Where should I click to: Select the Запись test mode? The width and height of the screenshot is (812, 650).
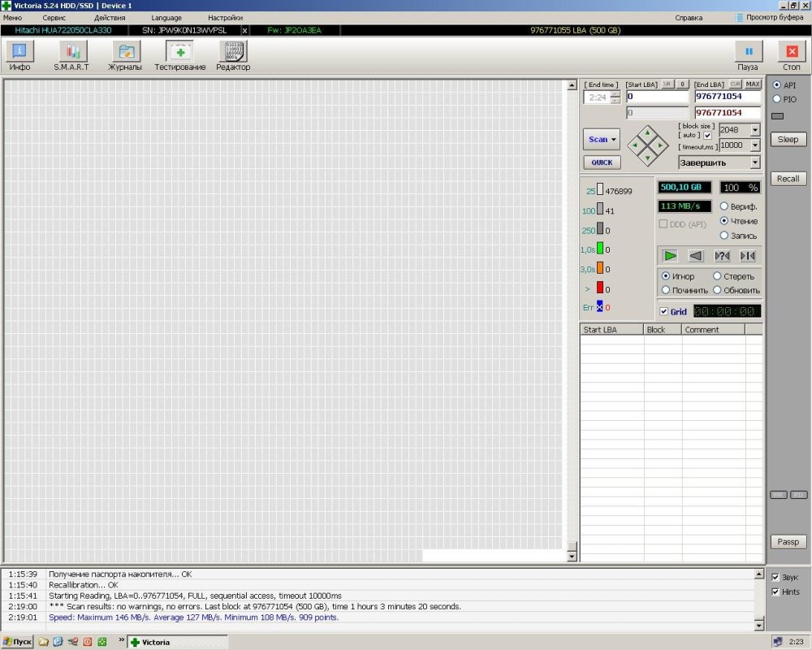[x=723, y=235]
